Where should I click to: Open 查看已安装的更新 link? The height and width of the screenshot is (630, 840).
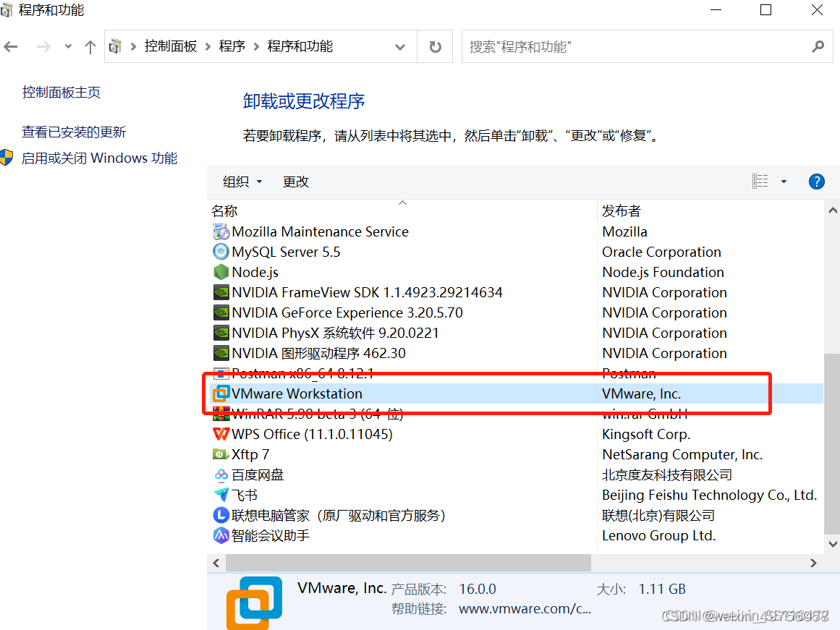tap(73, 132)
